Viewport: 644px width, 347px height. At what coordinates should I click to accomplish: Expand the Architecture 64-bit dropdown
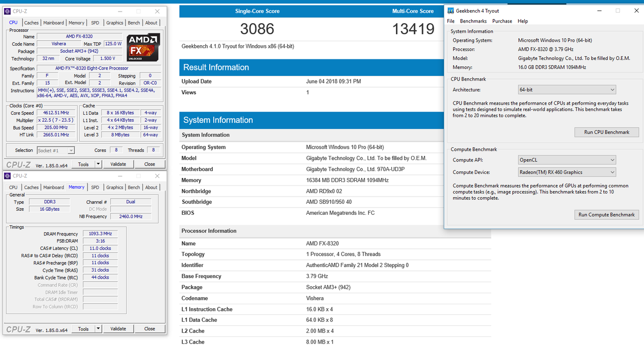click(567, 90)
